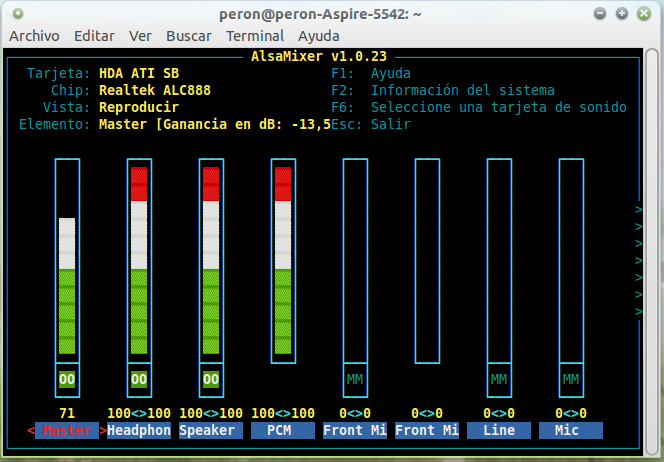This screenshot has height=462, width=664.
Task: Click the Front Mi bar without a mute box
Action: pos(427,260)
